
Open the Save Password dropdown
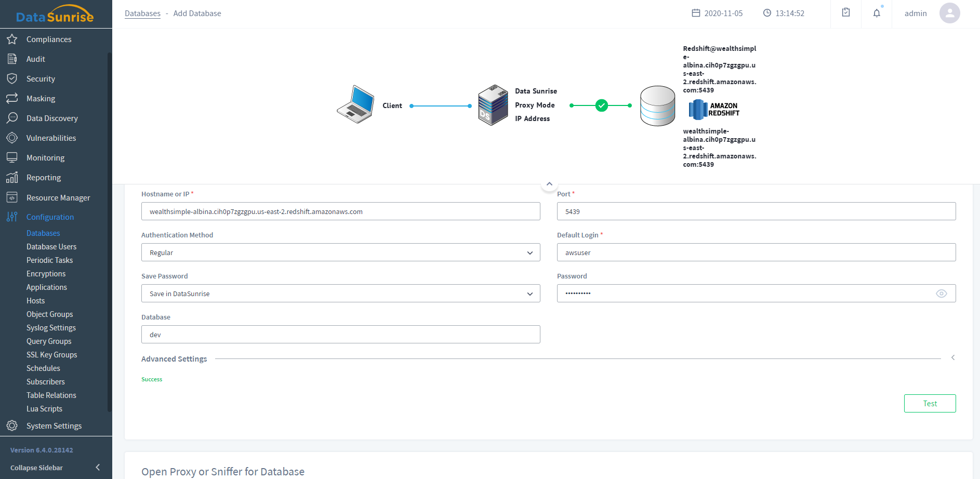tap(340, 294)
